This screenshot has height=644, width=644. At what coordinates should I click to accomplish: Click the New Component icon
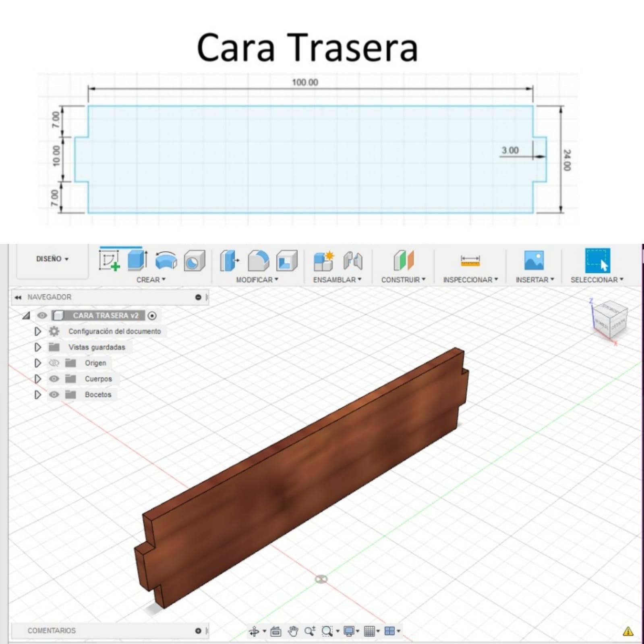pos(324,261)
